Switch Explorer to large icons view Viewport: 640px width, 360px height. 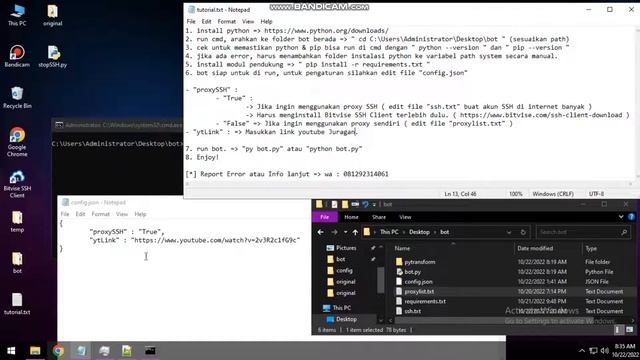[629, 330]
